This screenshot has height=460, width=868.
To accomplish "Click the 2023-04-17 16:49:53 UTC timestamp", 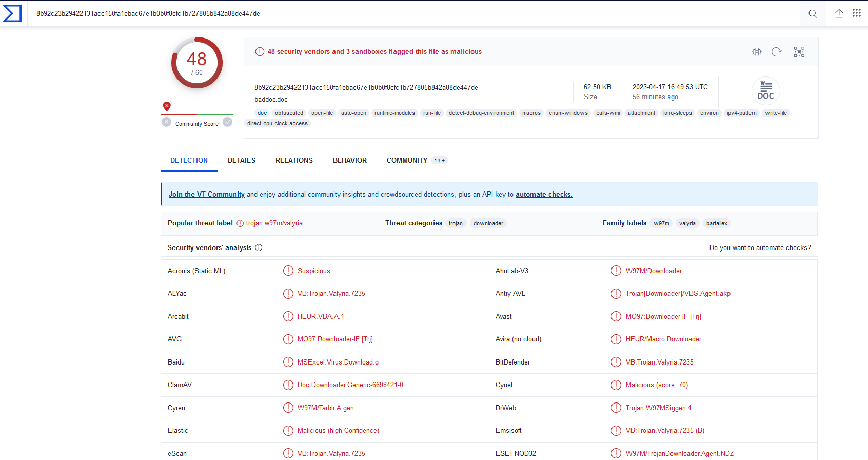I will [670, 87].
